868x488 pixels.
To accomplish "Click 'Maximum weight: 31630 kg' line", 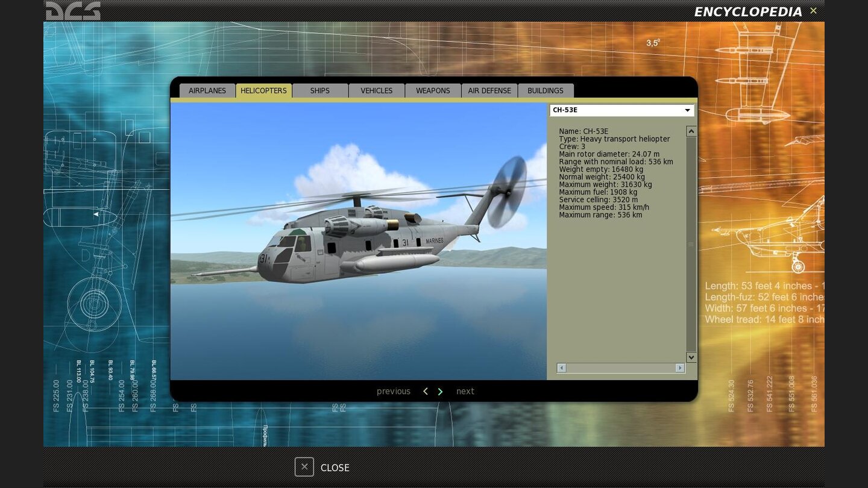I will pos(605,184).
